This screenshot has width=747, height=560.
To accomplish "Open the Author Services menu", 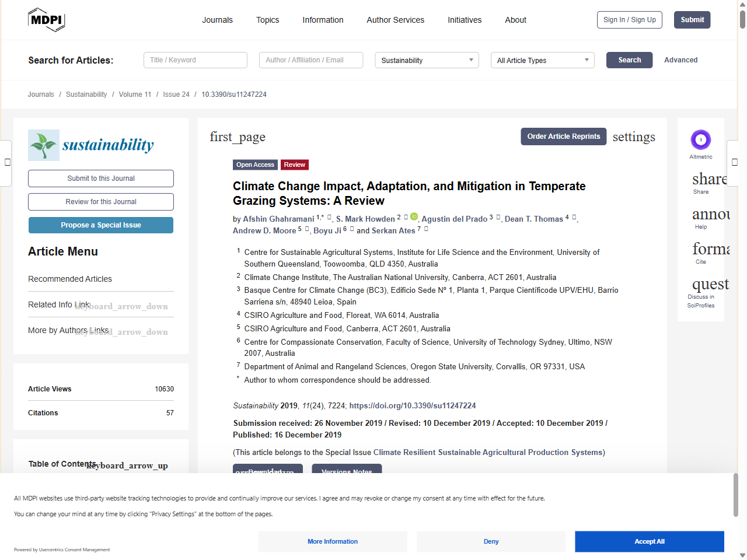I will 395,20.
